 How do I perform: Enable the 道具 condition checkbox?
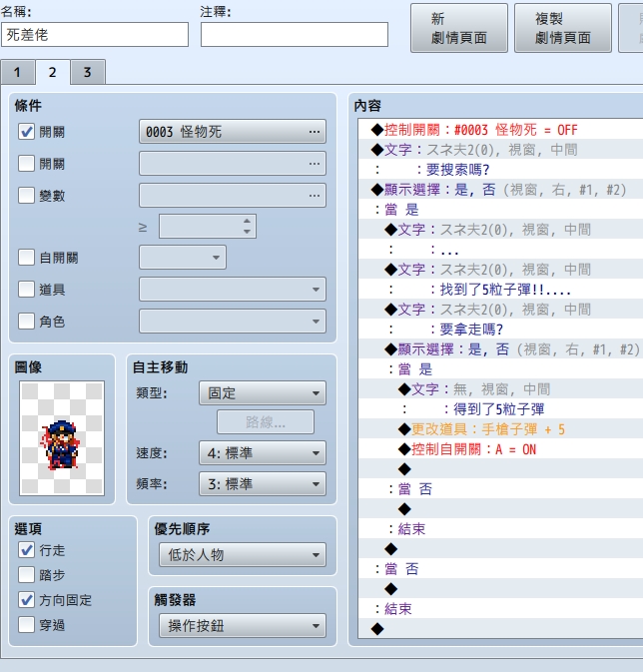click(x=26, y=290)
